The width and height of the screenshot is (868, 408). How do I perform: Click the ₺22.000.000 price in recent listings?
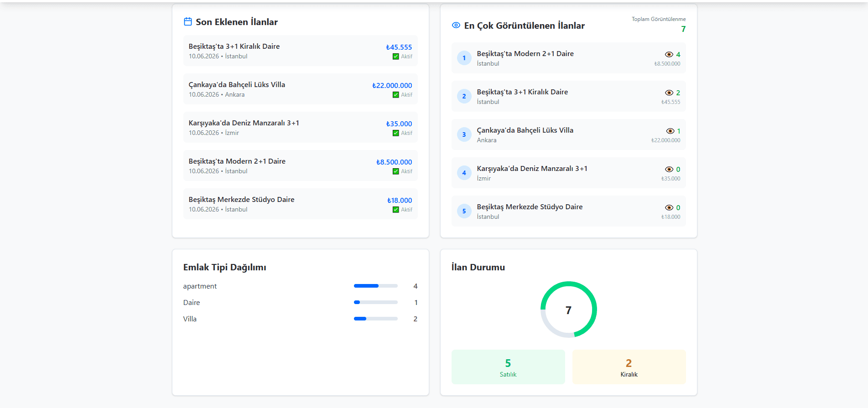[x=392, y=85]
